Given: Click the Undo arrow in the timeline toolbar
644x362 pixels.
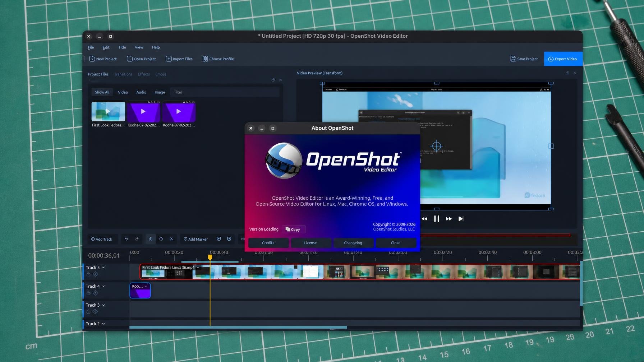Looking at the screenshot, I should point(126,239).
